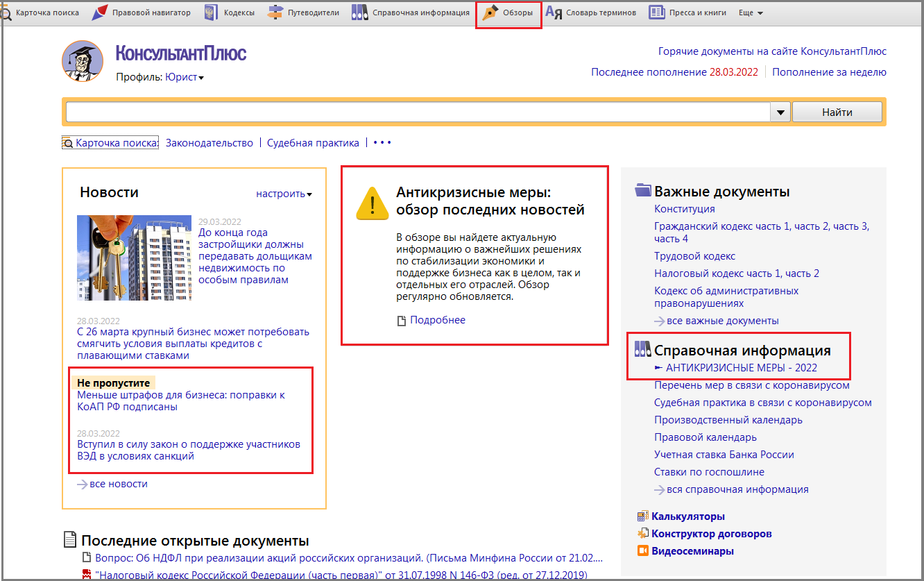Open Справочная информация in the toolbar

[x=411, y=12]
